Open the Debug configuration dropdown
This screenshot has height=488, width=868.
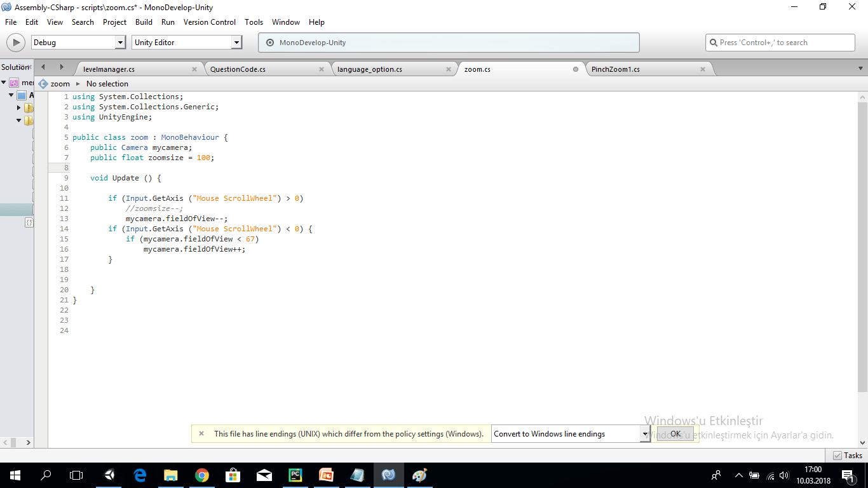[x=121, y=42]
